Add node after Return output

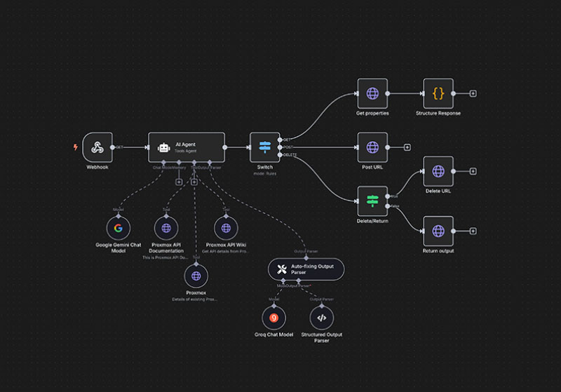tap(473, 231)
